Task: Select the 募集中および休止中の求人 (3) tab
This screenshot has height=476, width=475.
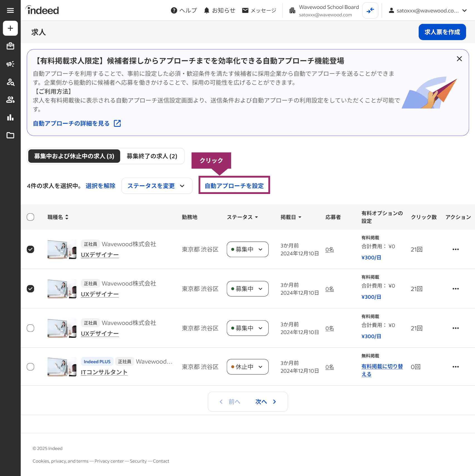Action: (74, 156)
